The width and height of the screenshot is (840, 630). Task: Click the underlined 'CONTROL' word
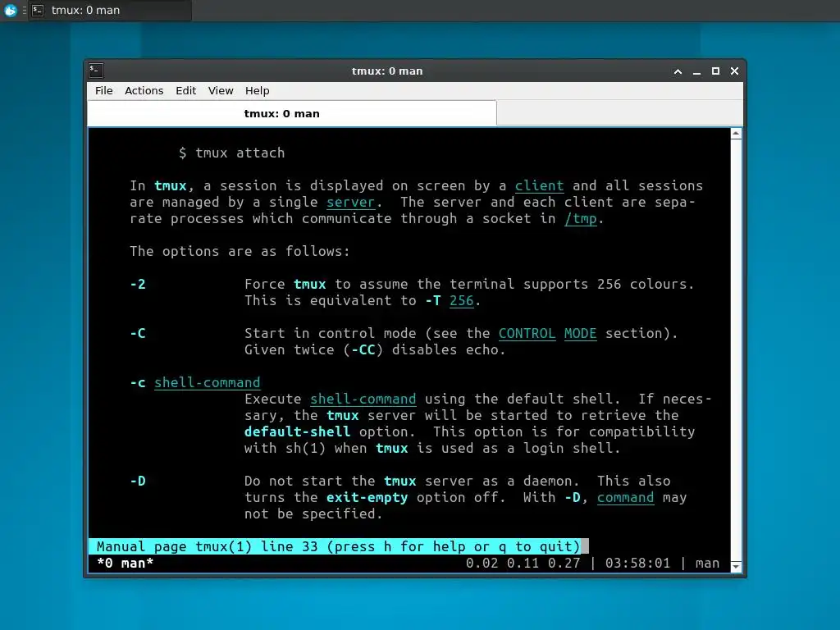[x=527, y=333]
